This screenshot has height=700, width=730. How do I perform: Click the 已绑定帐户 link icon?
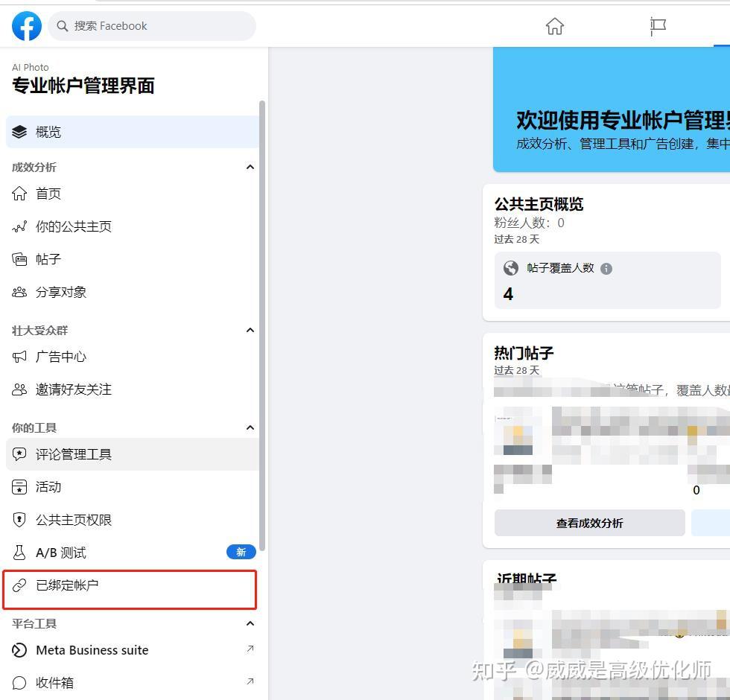20,585
